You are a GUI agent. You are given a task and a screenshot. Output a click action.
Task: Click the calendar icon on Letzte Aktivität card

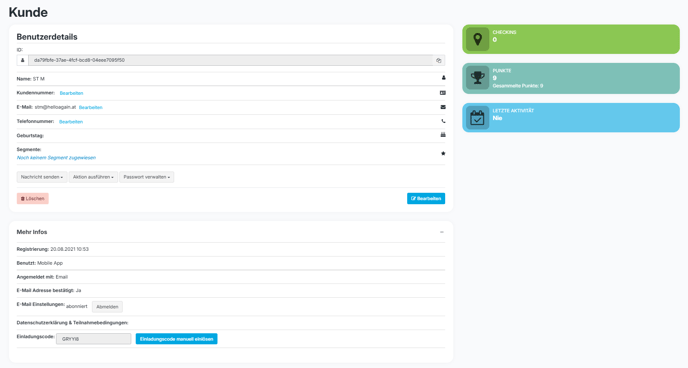click(477, 118)
